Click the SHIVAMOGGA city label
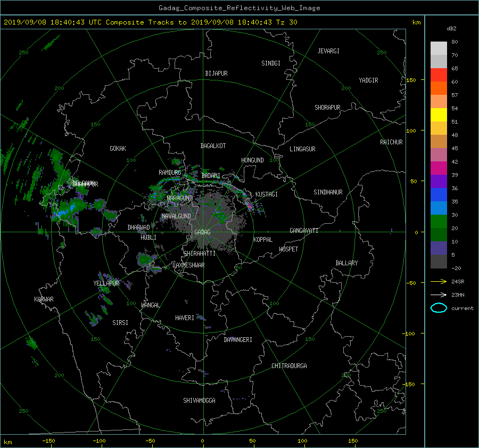 (199, 401)
